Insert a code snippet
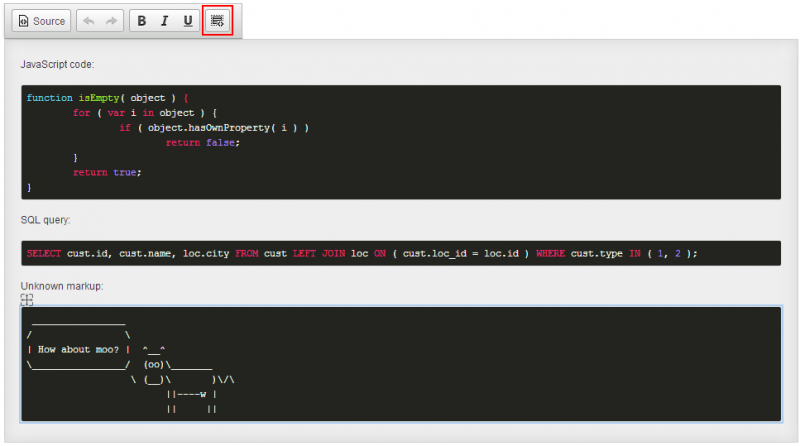 point(217,21)
